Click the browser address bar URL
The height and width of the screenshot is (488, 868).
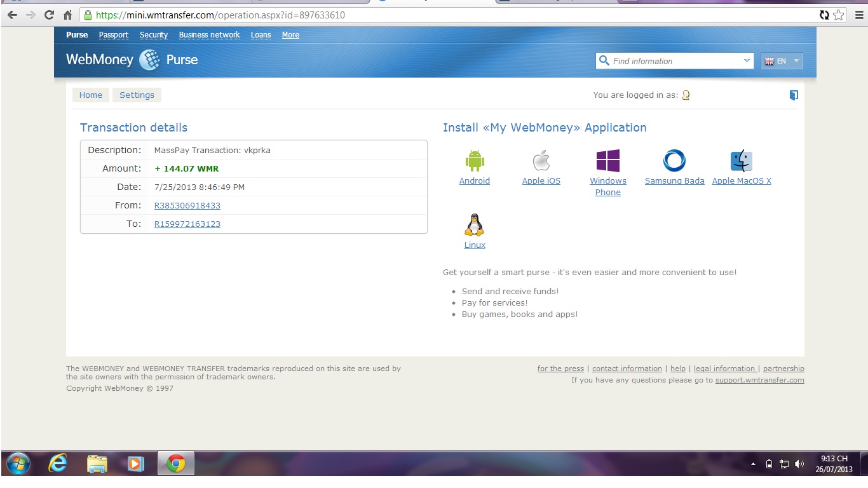pos(220,15)
